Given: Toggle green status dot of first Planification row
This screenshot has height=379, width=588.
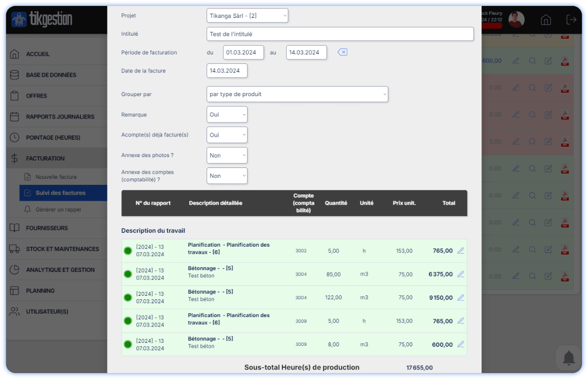Looking at the screenshot, I should (x=128, y=251).
